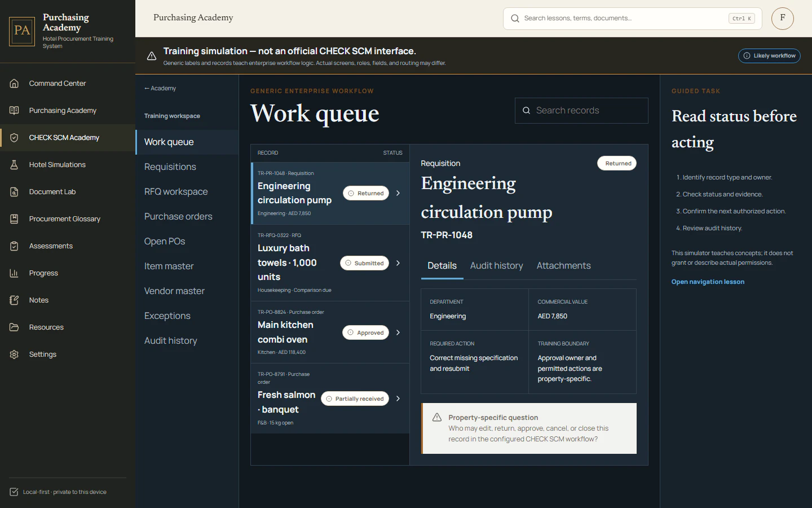Image resolution: width=812 pixels, height=508 pixels.
Task: Click the Settings gear icon
Action: tap(14, 354)
